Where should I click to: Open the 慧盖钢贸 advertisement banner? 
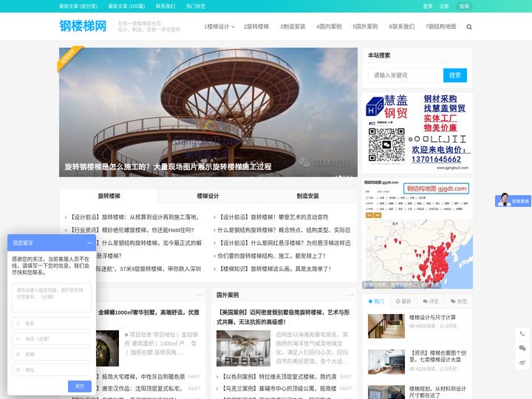[x=417, y=133]
